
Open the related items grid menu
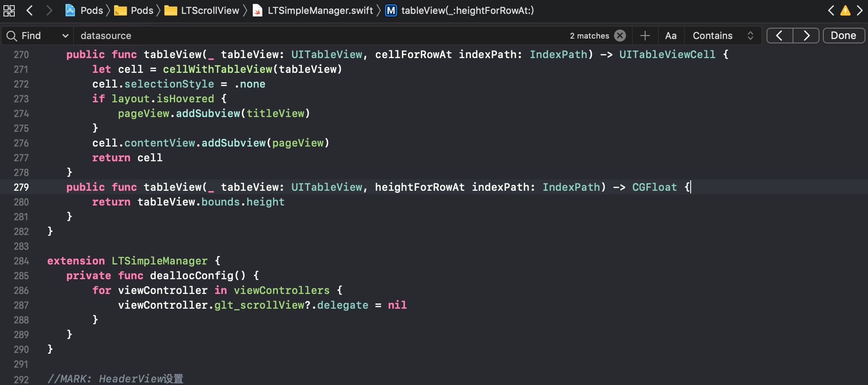[x=9, y=10]
